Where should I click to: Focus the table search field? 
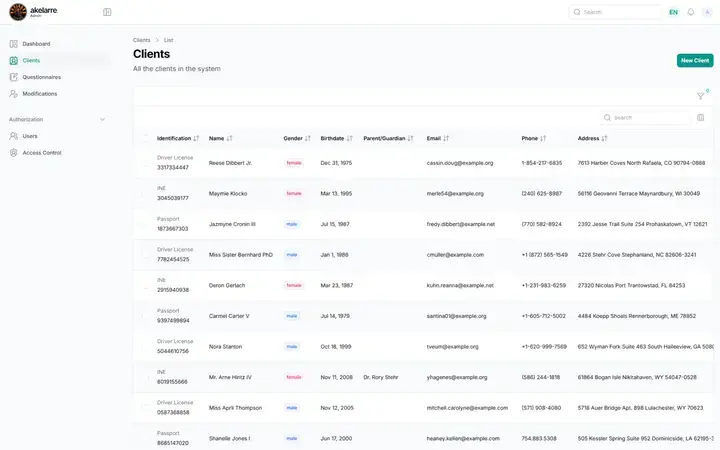click(645, 118)
